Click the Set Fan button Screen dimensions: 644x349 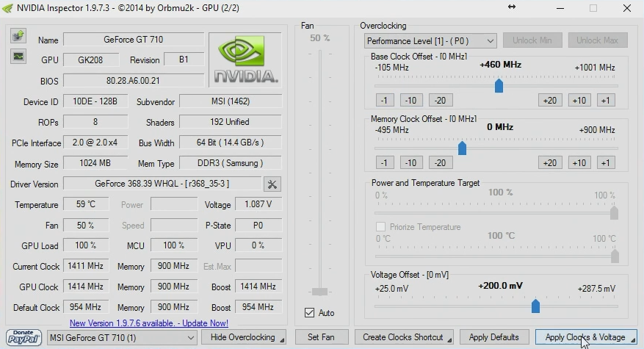(x=321, y=337)
